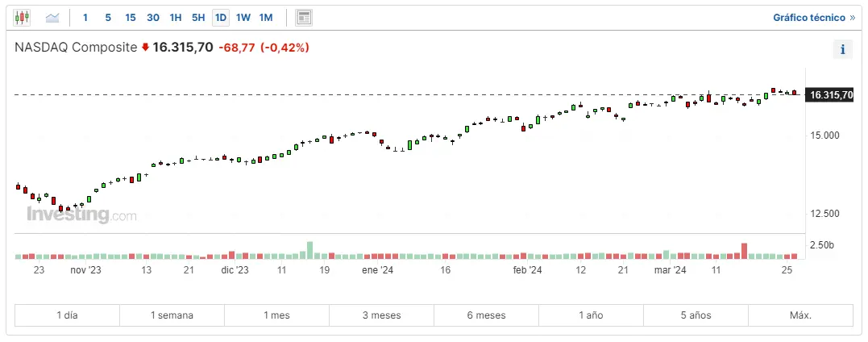
Task: Click the tallest green volume bar
Action: 309,250
